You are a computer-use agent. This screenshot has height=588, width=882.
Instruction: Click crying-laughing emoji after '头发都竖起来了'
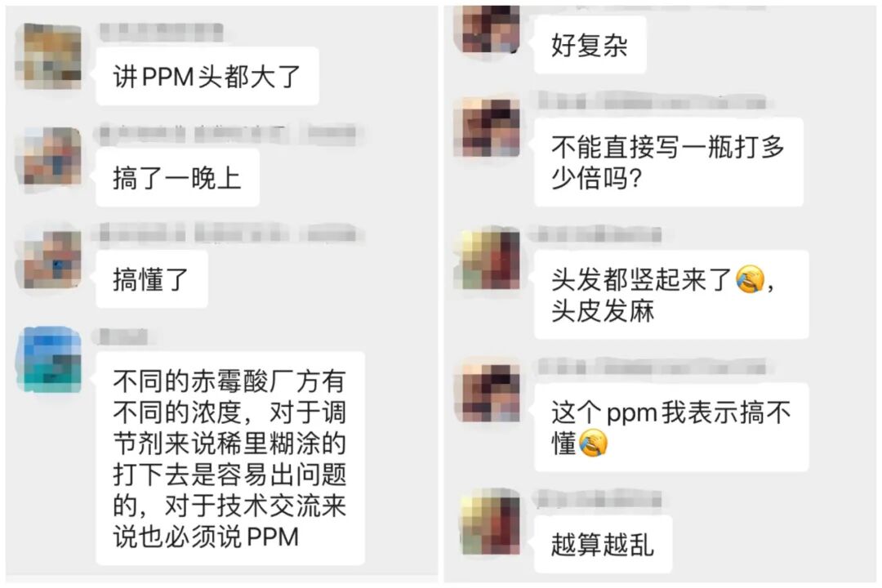(x=751, y=279)
